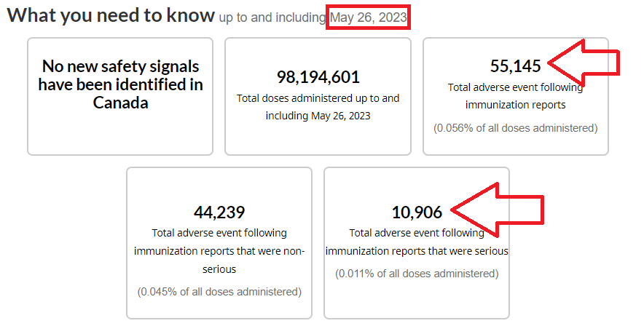Click the 'immunization reports that were serious' caption line
644x326 pixels.
tap(417, 251)
